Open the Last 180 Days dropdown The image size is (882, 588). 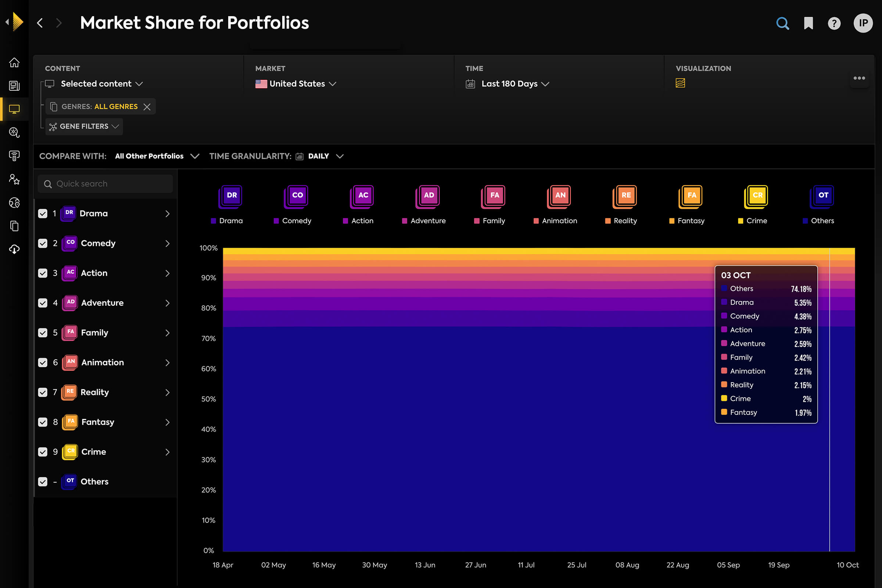click(508, 84)
